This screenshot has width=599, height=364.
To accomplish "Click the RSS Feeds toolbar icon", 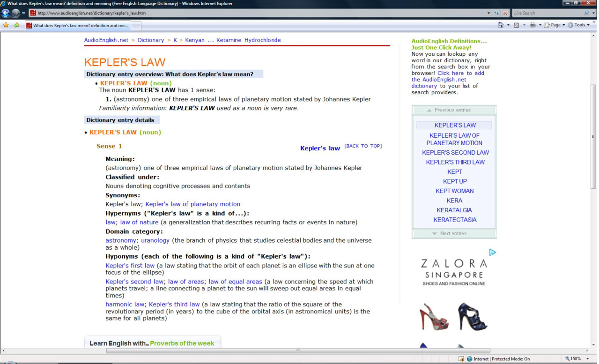I will (x=515, y=25).
